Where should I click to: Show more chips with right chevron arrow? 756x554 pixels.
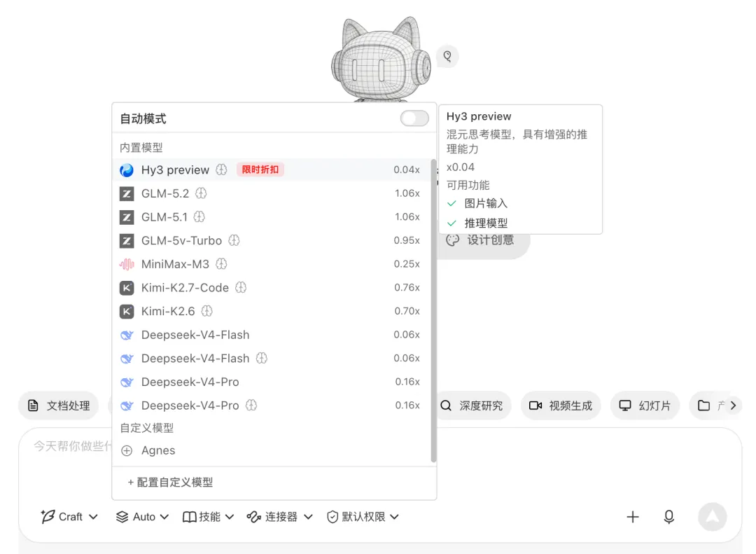734,406
